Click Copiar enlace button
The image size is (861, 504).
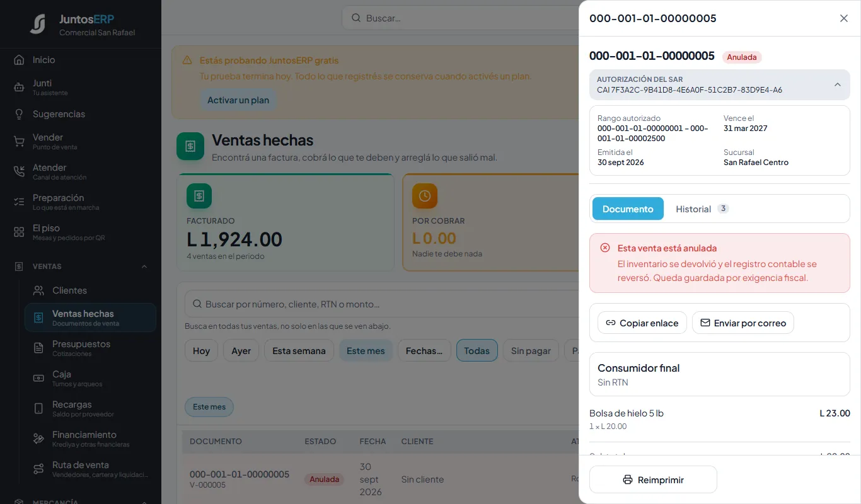642,323
